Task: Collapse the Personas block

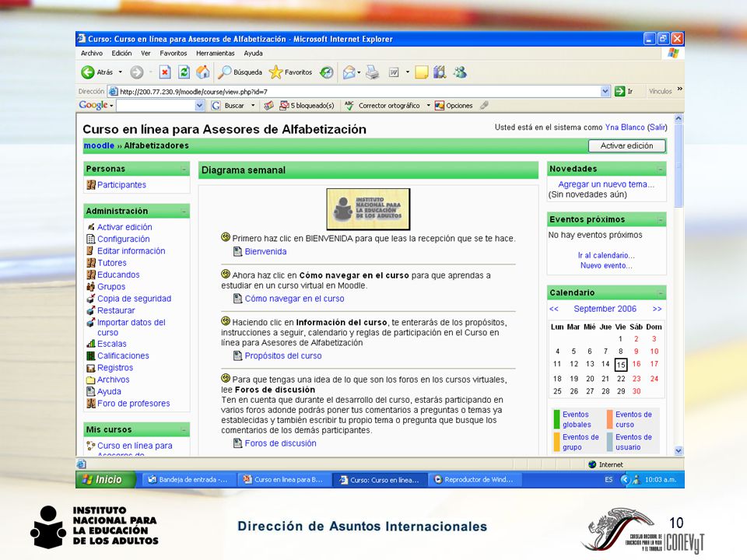Action: (184, 169)
